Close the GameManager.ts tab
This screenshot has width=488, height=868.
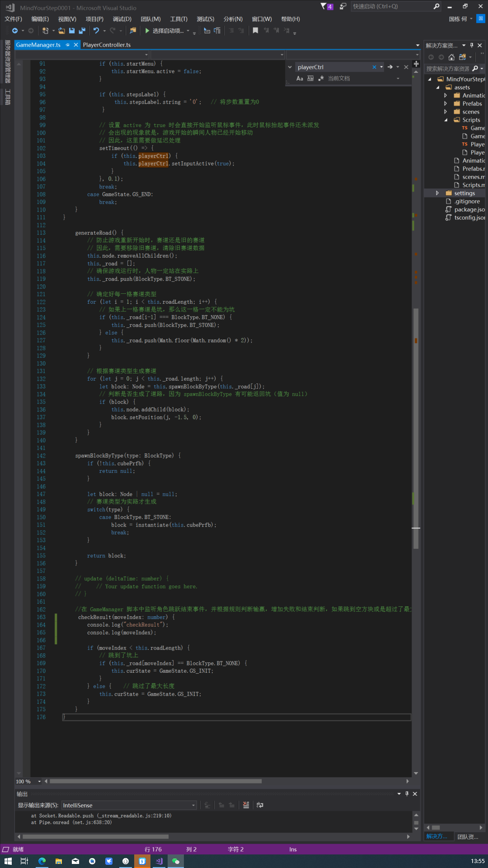click(76, 45)
